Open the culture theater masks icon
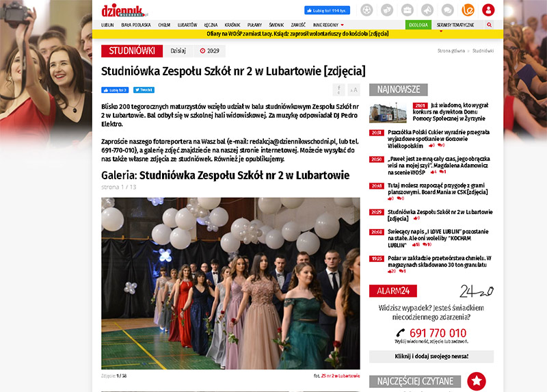 [x=386, y=10]
